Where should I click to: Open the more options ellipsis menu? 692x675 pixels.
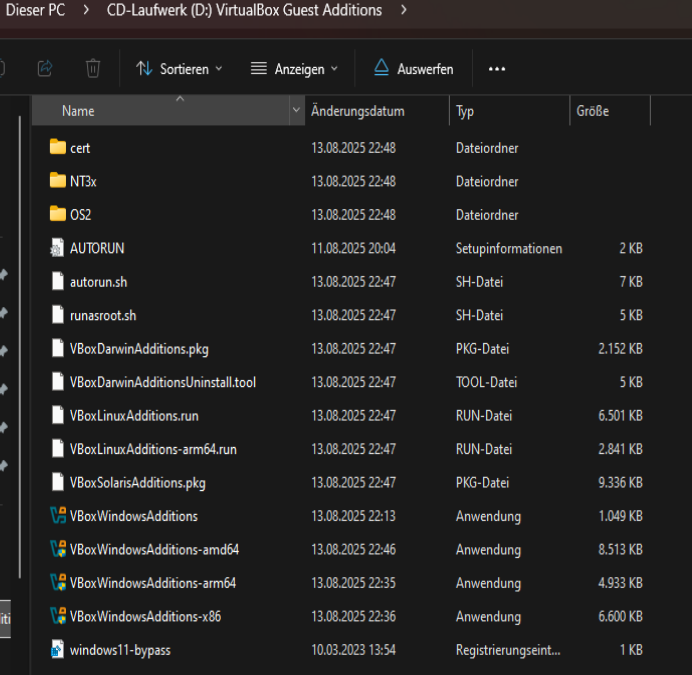tap(497, 69)
